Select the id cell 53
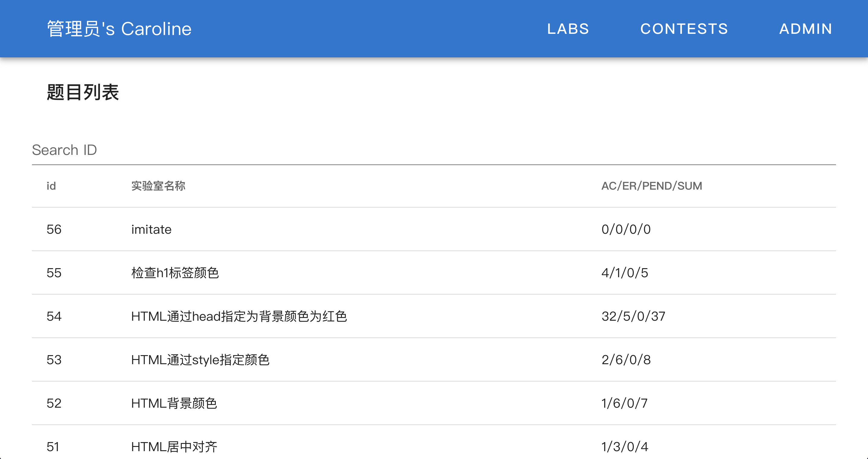The height and width of the screenshot is (459, 868). point(54,360)
